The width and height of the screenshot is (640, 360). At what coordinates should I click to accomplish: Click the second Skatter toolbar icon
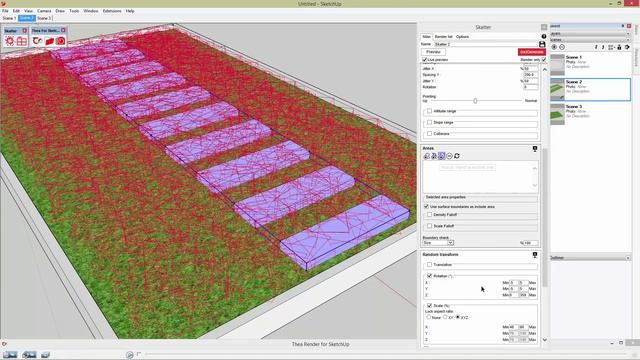[22, 41]
